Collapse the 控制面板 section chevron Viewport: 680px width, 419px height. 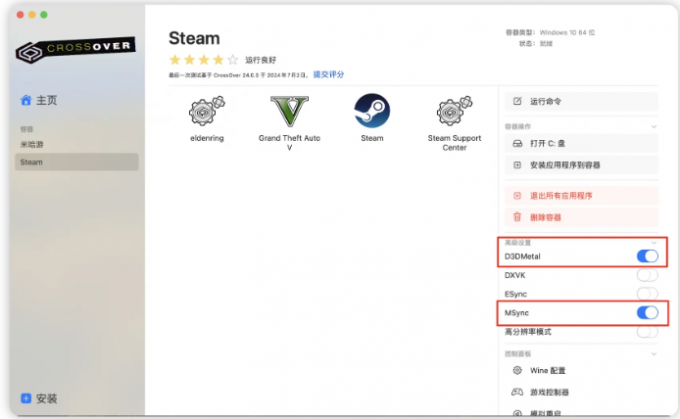tap(654, 354)
